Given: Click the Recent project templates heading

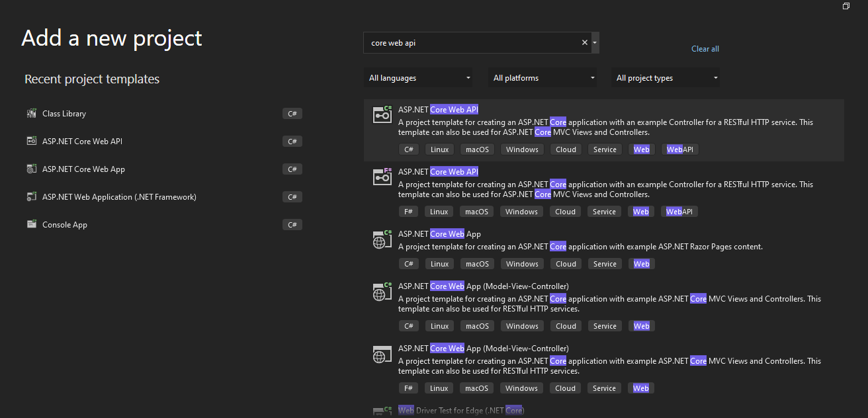Looking at the screenshot, I should (x=92, y=79).
